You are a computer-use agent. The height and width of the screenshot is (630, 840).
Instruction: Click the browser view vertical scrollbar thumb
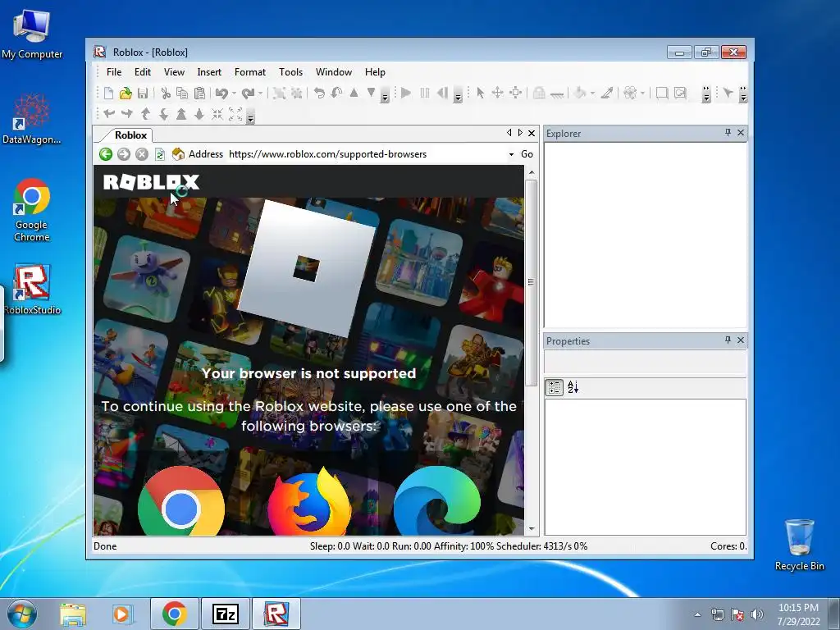[531, 283]
